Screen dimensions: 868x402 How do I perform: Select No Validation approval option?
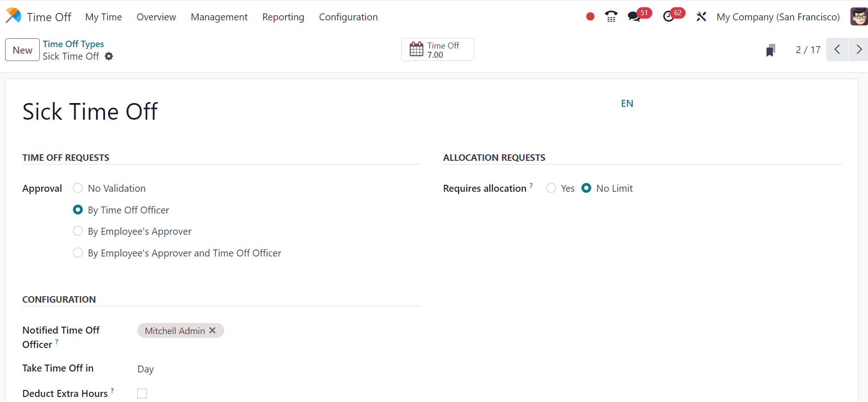(x=78, y=188)
